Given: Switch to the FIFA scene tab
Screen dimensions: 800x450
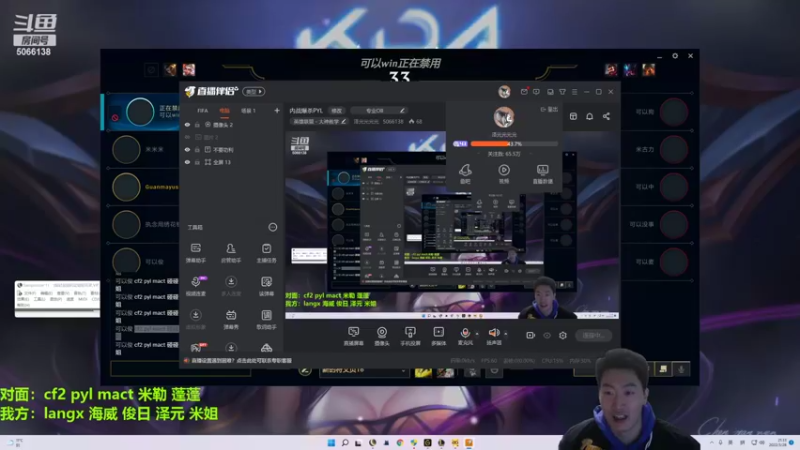Looking at the screenshot, I should tap(203, 111).
